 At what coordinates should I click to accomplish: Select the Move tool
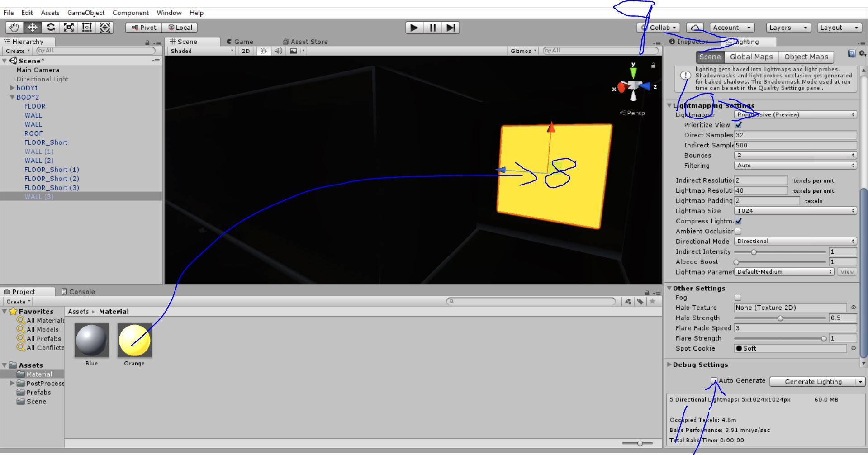(x=33, y=28)
